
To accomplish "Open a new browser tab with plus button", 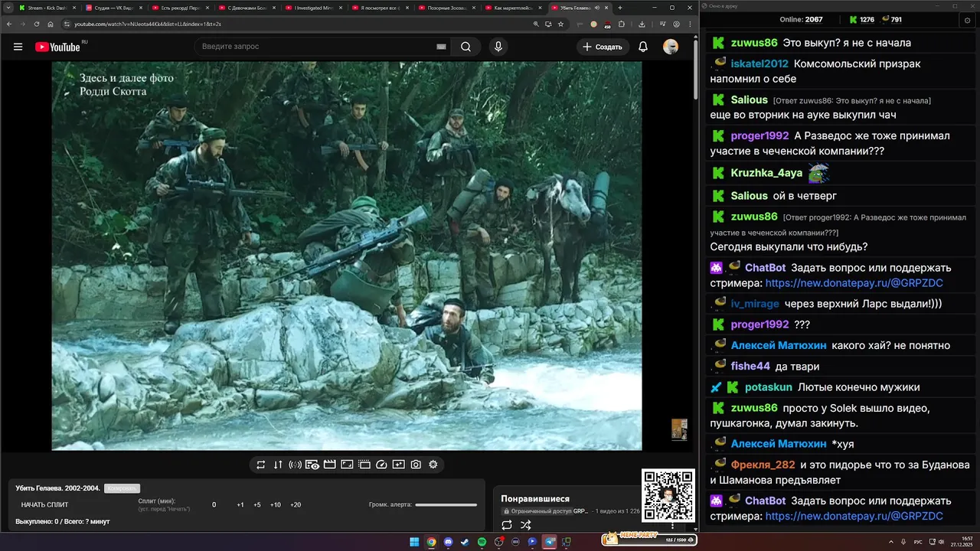I will coord(620,8).
